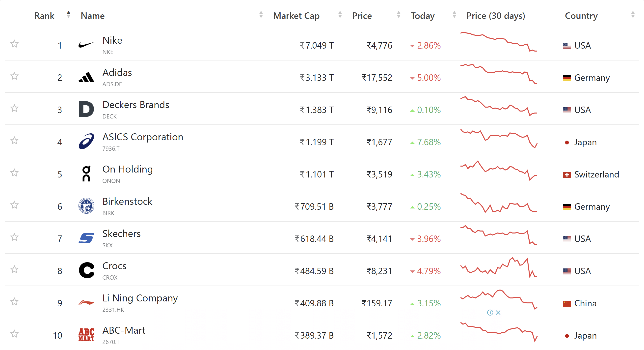The image size is (644, 350).
Task: Close the ad with X icon
Action: point(498,313)
